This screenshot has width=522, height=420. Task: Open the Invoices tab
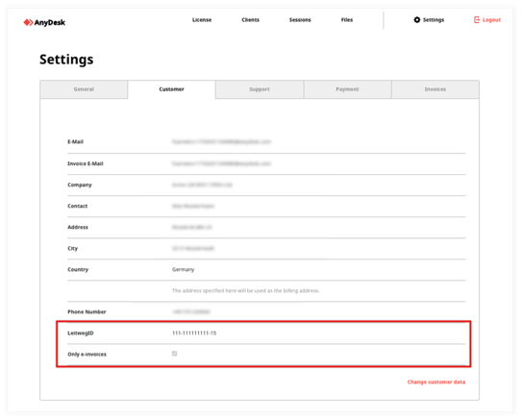click(435, 89)
